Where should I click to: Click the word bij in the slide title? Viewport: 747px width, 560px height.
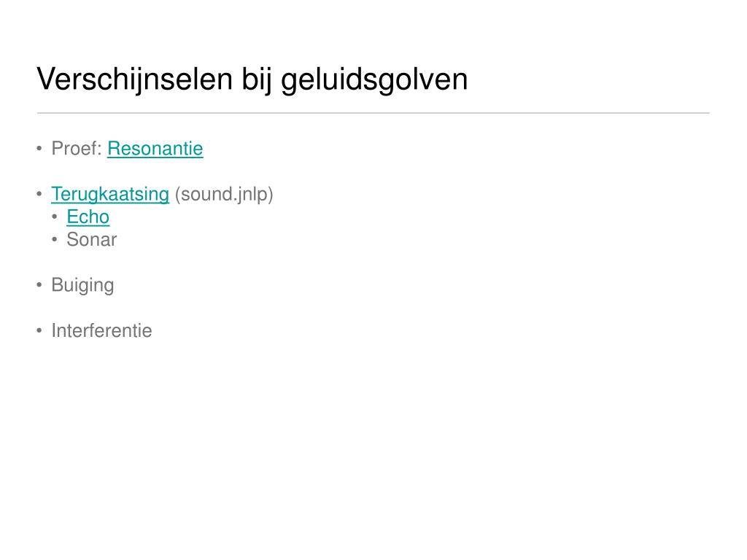(x=256, y=79)
